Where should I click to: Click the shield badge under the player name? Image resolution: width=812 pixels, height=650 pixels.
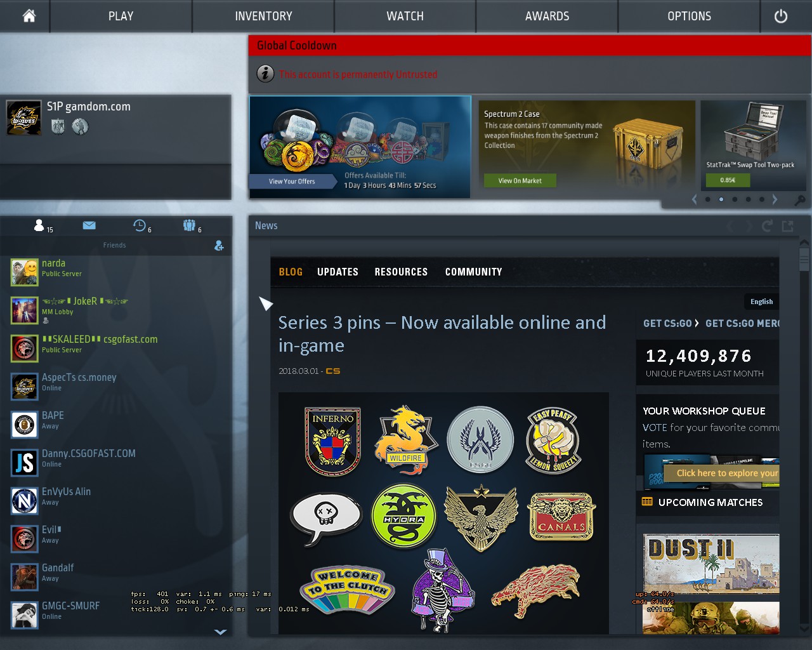[x=58, y=126]
